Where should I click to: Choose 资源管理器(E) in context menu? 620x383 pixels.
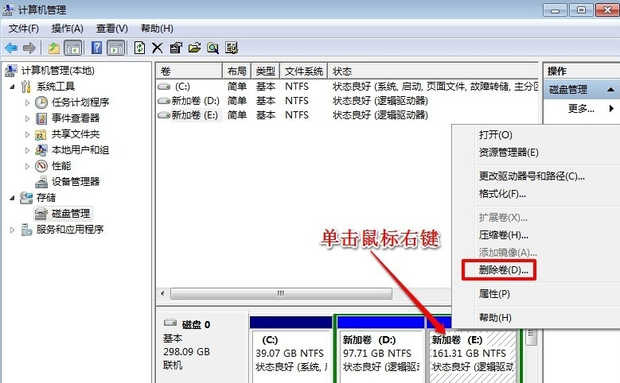pyautogui.click(x=508, y=152)
